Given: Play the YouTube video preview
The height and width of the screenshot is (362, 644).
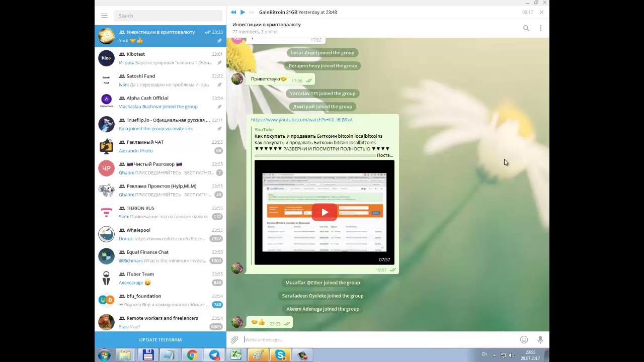Looking at the screenshot, I should click(x=325, y=212).
